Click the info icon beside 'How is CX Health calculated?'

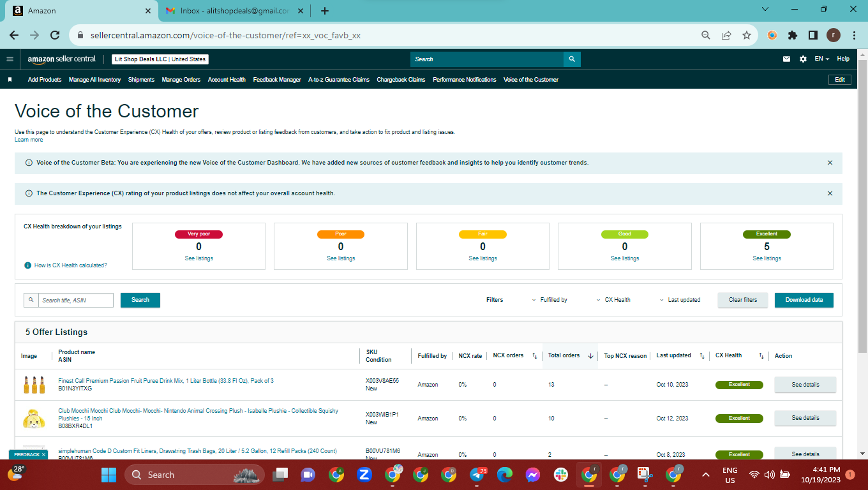point(27,265)
